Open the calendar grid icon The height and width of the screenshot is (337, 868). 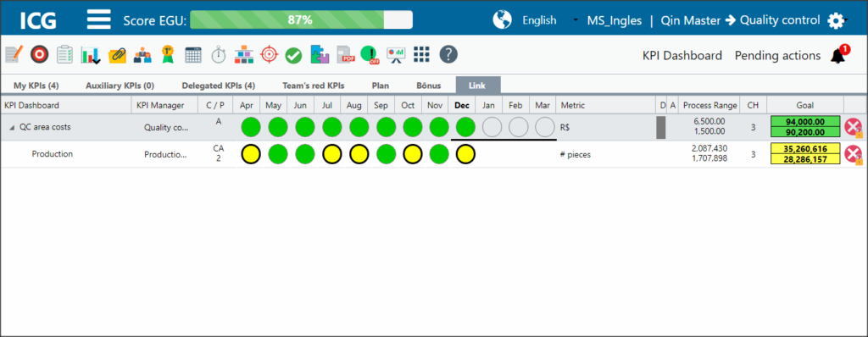(x=193, y=54)
